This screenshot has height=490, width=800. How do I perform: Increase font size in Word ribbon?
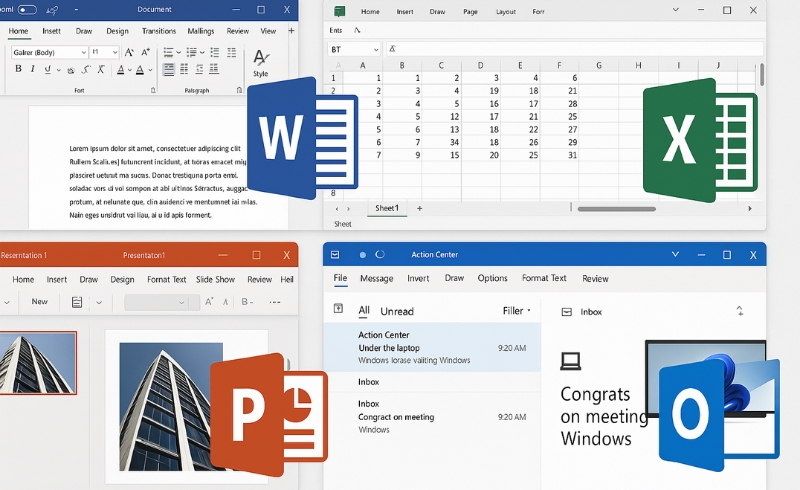[129, 52]
